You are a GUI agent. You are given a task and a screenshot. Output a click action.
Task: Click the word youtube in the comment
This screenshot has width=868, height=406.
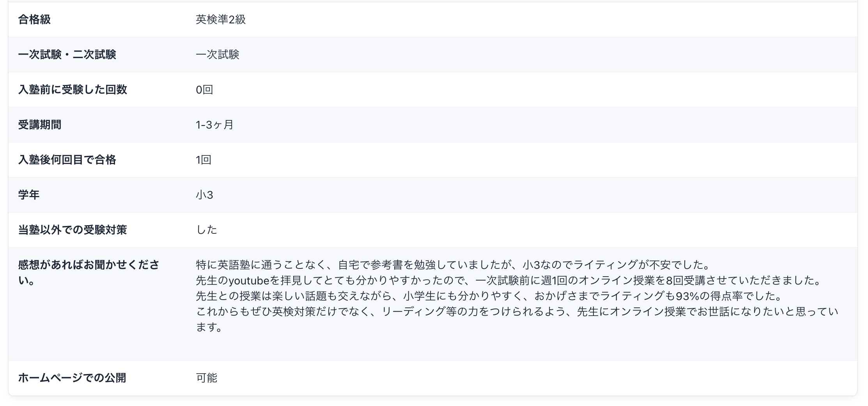coord(249,281)
